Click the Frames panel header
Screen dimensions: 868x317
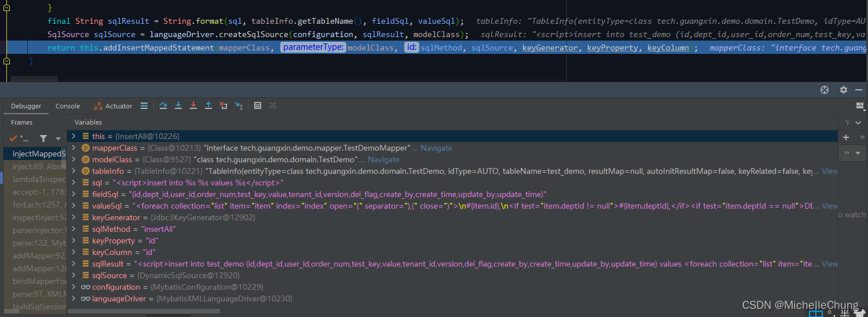tap(22, 122)
